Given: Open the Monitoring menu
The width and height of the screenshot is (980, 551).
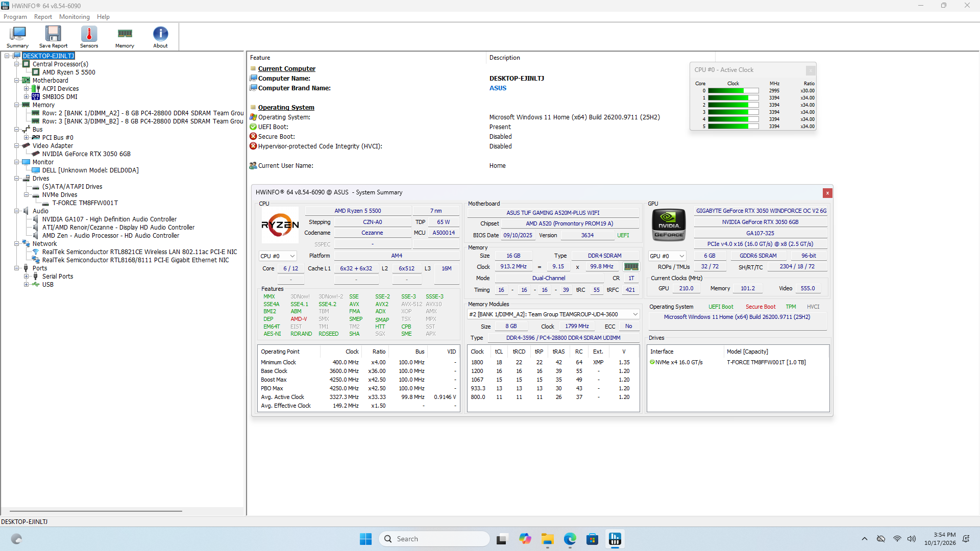Looking at the screenshot, I should point(75,17).
